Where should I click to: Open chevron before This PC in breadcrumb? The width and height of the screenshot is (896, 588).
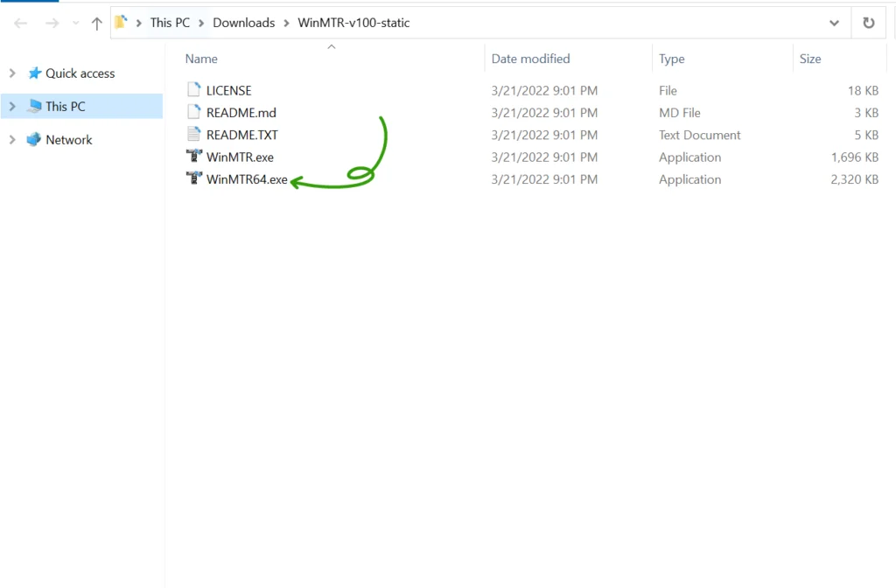[x=139, y=23]
